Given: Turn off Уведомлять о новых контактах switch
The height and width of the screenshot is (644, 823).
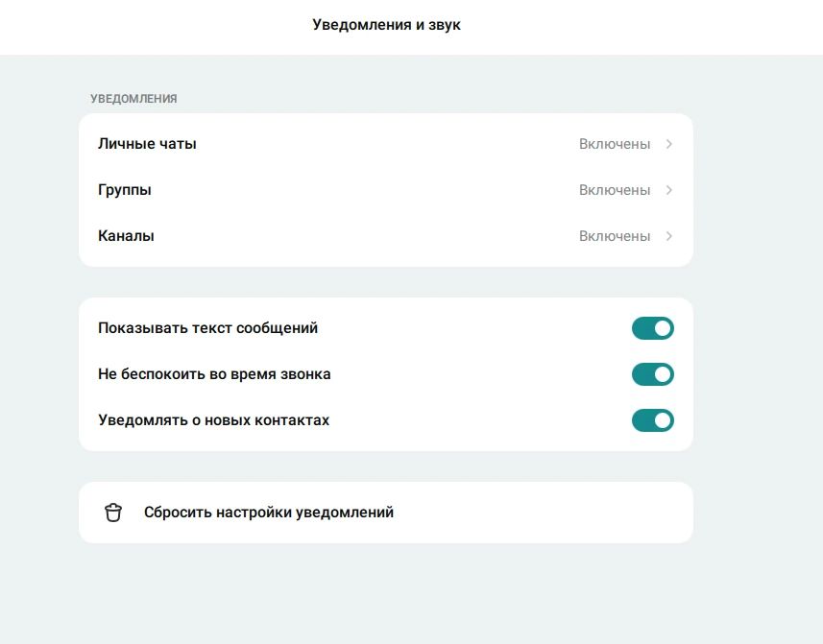Looking at the screenshot, I should [x=652, y=420].
